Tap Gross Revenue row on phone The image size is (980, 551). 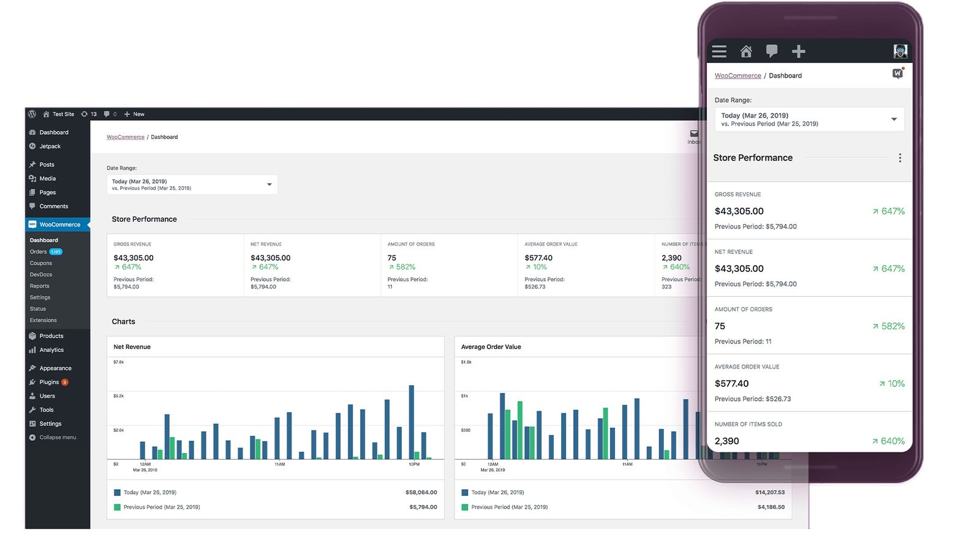click(809, 211)
